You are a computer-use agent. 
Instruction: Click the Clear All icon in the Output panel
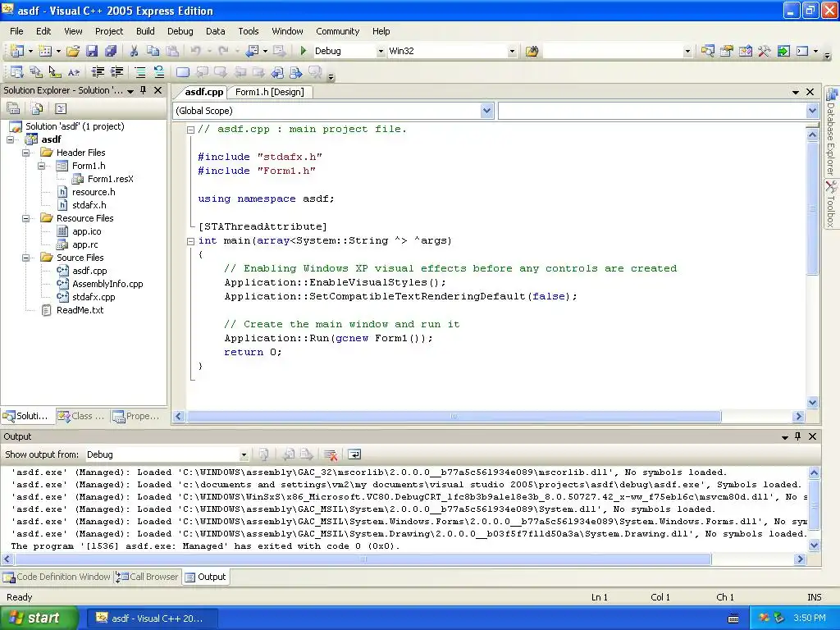[331, 454]
